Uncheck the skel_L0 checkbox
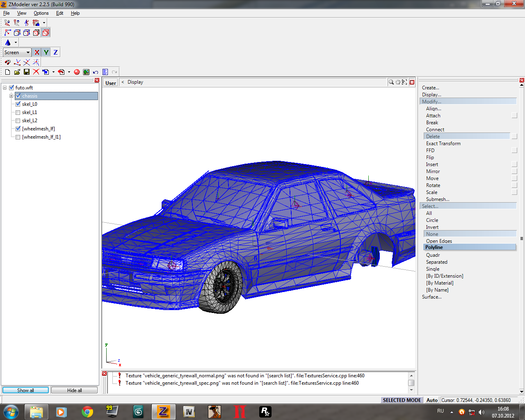The height and width of the screenshot is (420, 525). point(18,104)
